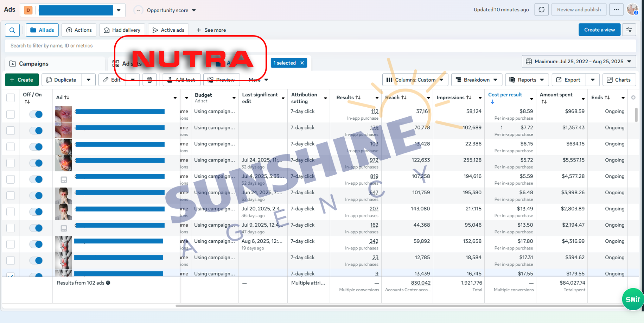Screen dimensions: 644x323
Task: Click the Duplicate button
Action: click(x=62, y=80)
